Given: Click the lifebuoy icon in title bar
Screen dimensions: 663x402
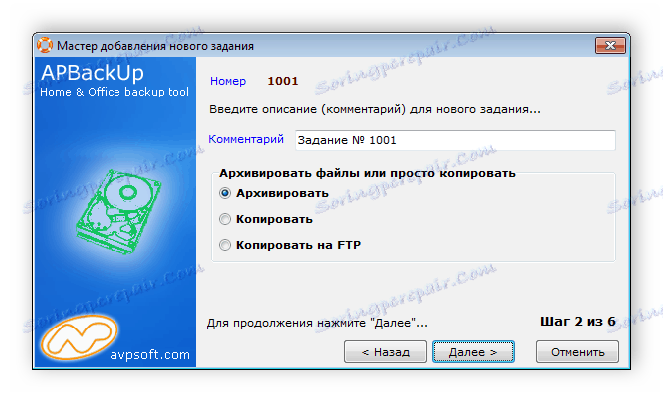Looking at the screenshot, I should (45, 45).
